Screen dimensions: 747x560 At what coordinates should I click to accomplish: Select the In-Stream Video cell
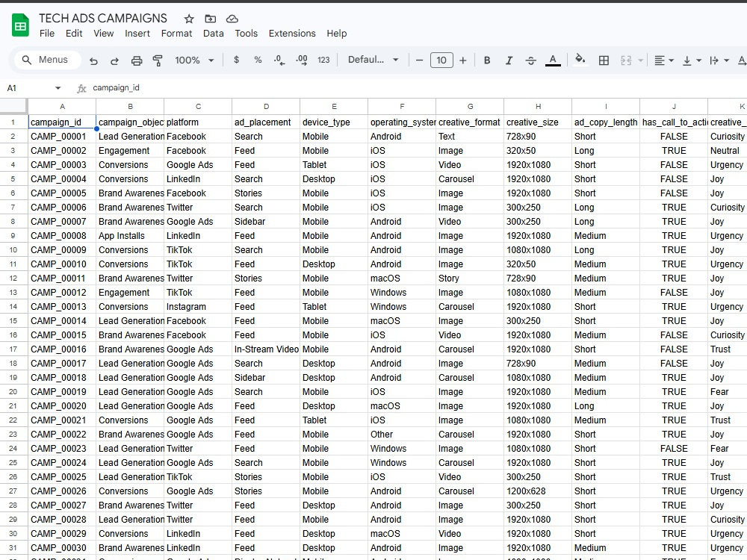pyautogui.click(x=266, y=349)
